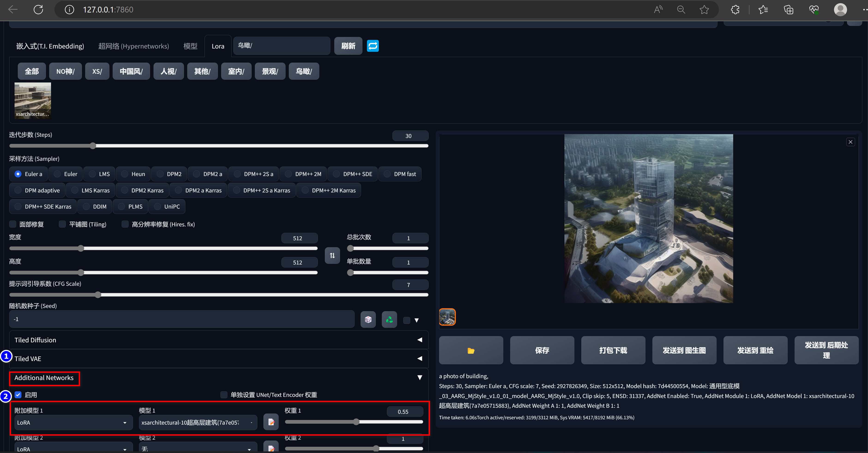Click the 保存 save button
Screen dimensions: 868x453
(x=542, y=350)
